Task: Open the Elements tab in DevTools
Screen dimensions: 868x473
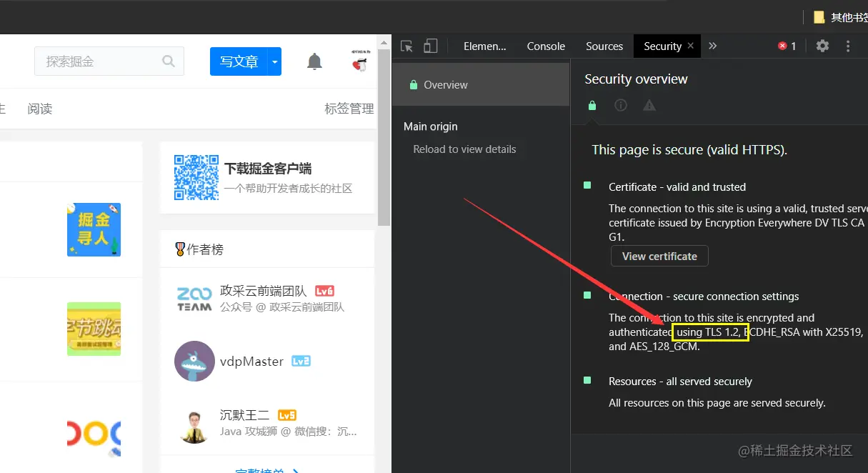Action: point(484,46)
